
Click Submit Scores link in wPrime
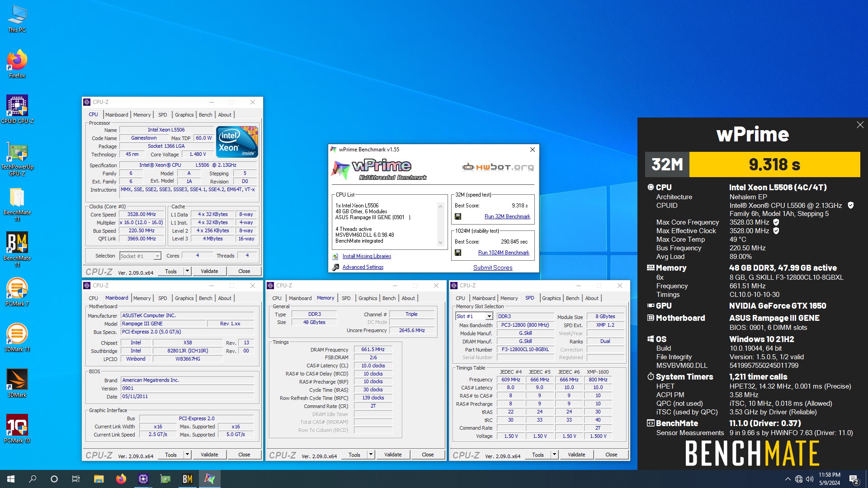tap(493, 267)
